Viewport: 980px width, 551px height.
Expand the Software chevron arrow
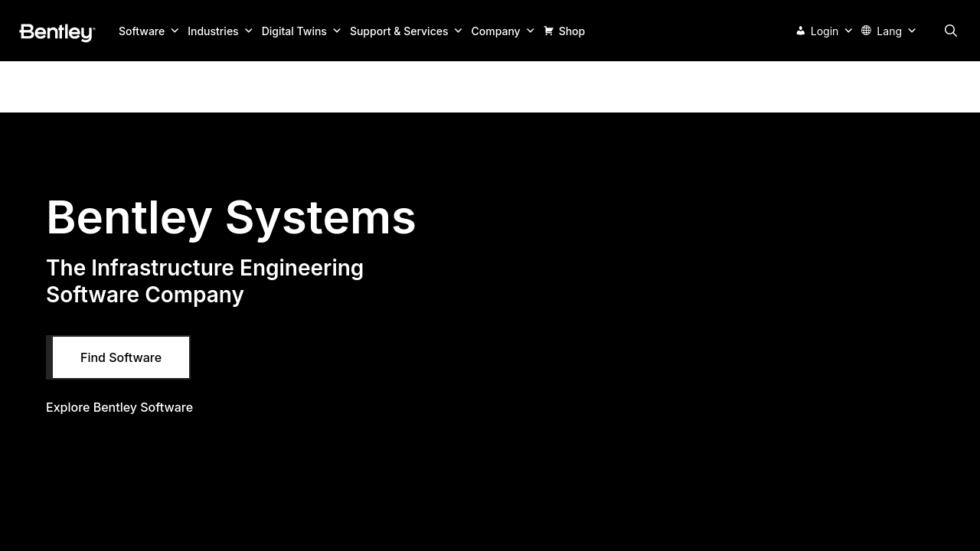tap(175, 31)
